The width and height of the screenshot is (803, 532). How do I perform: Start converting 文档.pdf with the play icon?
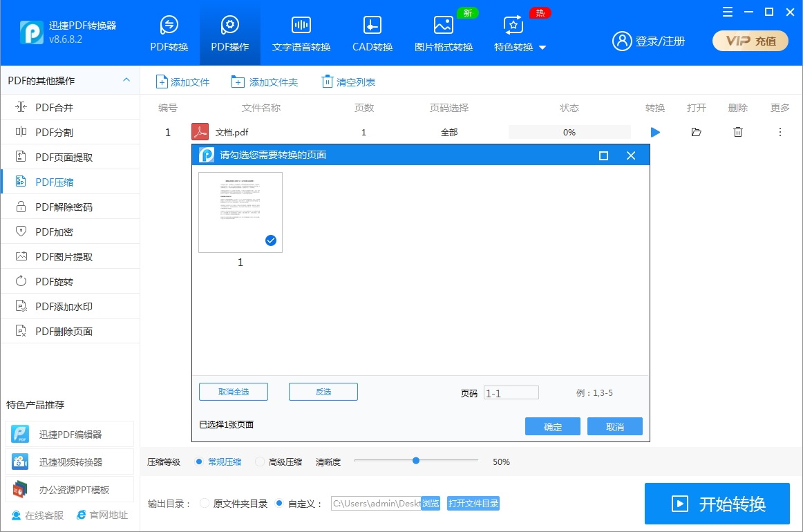[655, 132]
